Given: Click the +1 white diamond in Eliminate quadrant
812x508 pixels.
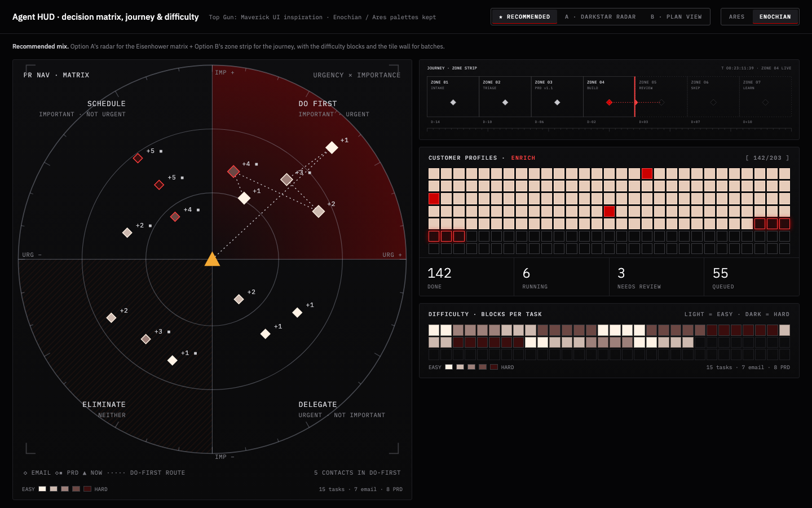Looking at the screenshot, I should (173, 360).
